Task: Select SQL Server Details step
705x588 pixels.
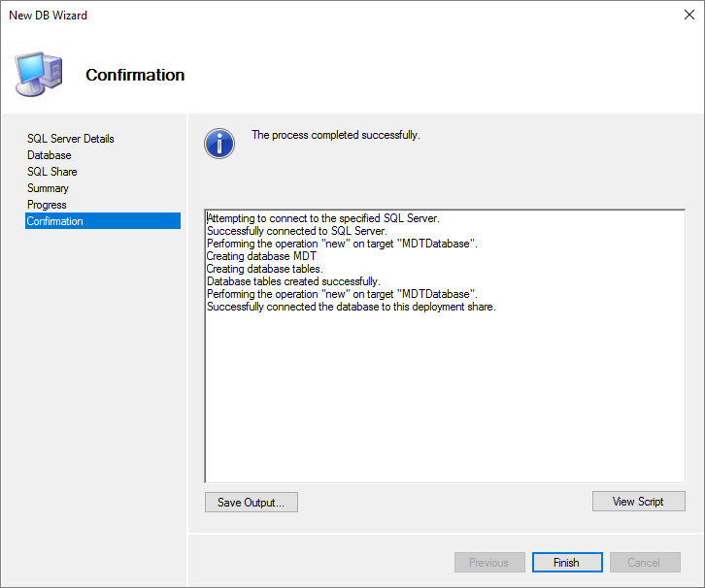Action: click(x=71, y=139)
